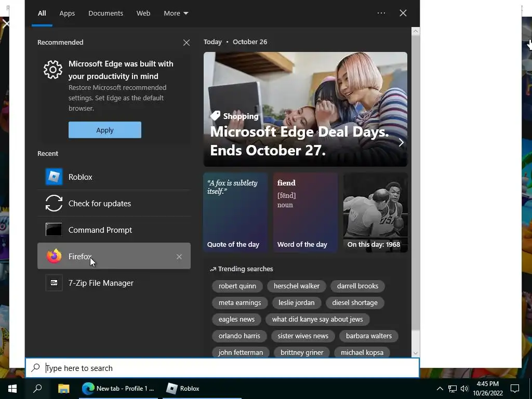Open taskbar clock and date
Image resolution: width=532 pixels, height=399 pixels.
488,389
